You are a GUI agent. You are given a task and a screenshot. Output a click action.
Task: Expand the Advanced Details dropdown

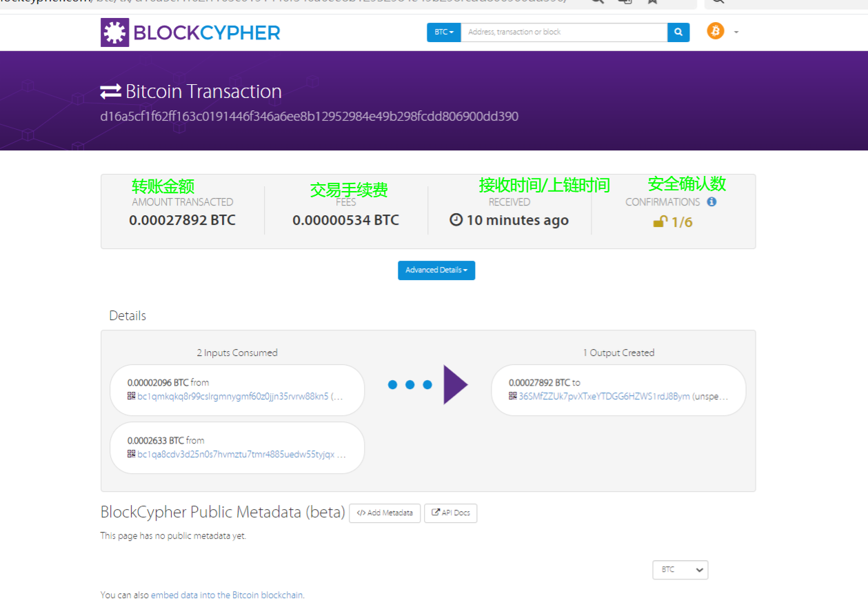click(436, 270)
